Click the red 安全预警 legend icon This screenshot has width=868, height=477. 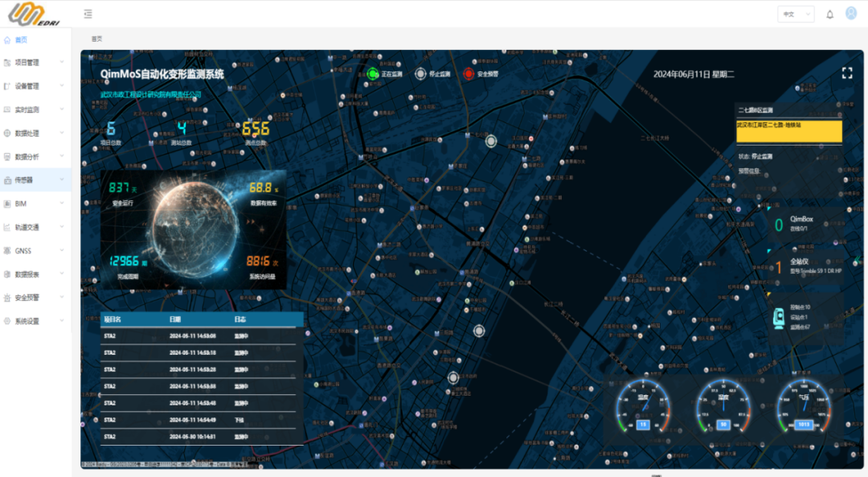tap(469, 74)
